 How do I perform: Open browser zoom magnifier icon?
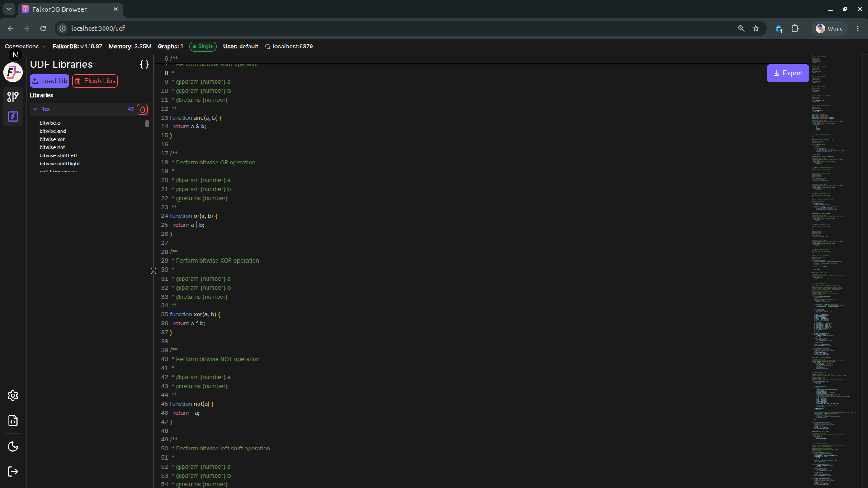pyautogui.click(x=741, y=28)
